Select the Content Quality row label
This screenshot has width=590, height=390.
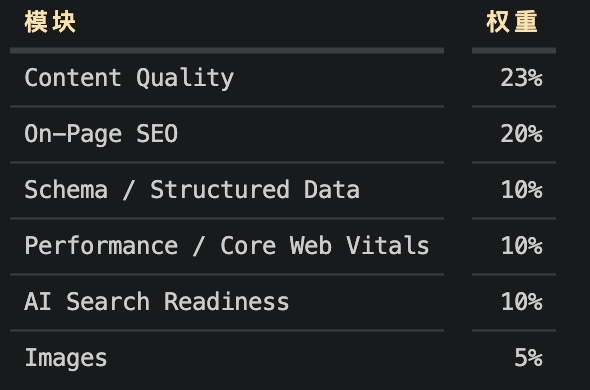click(129, 78)
